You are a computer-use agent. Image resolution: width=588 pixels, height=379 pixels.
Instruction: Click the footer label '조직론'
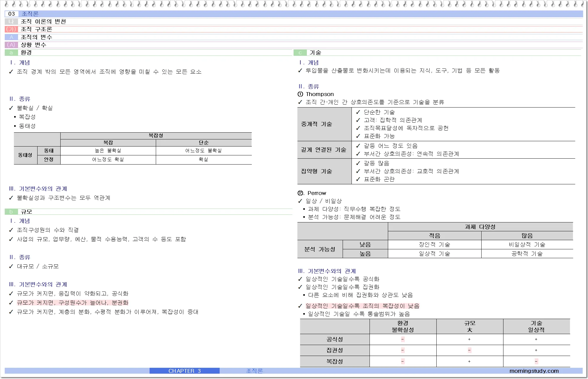(255, 371)
